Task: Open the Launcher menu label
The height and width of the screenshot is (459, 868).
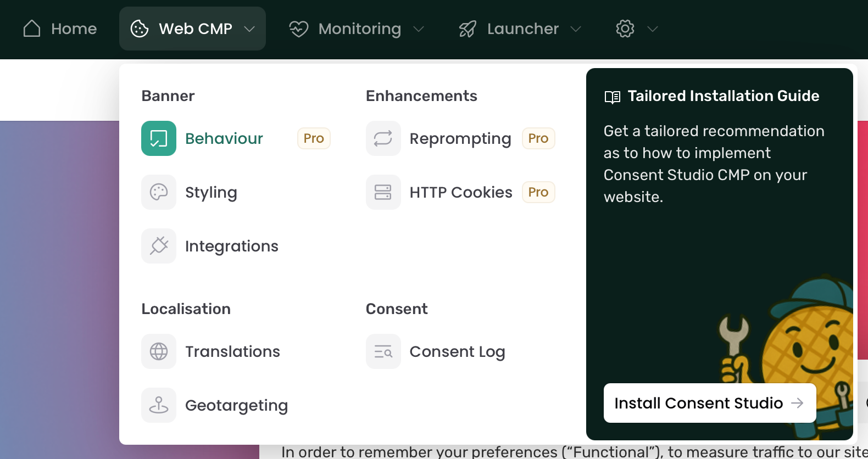Action: tap(523, 29)
